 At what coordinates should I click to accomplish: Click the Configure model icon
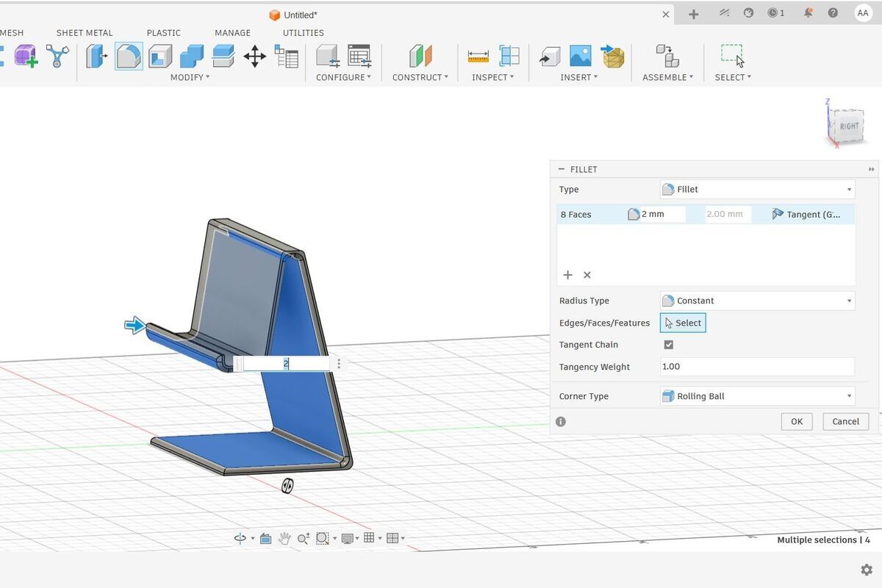click(x=327, y=56)
